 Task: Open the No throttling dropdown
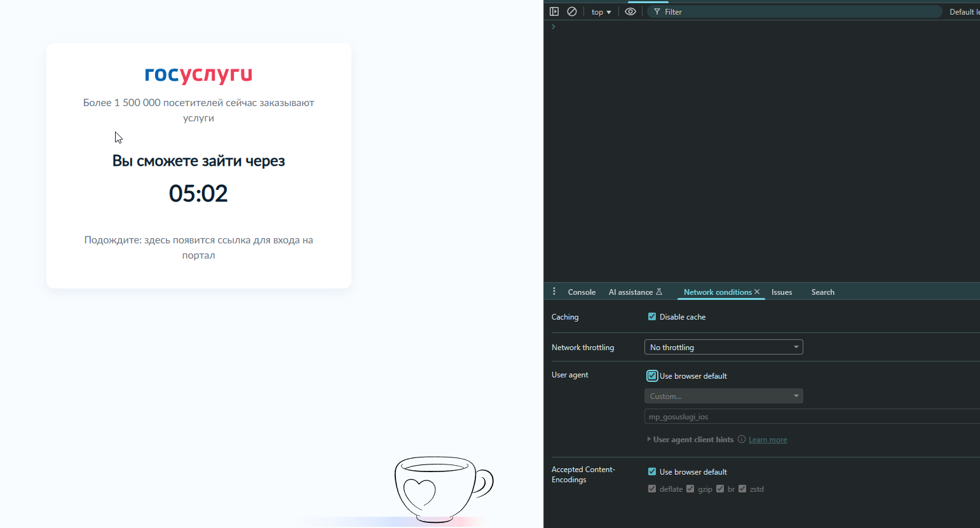pyautogui.click(x=724, y=347)
